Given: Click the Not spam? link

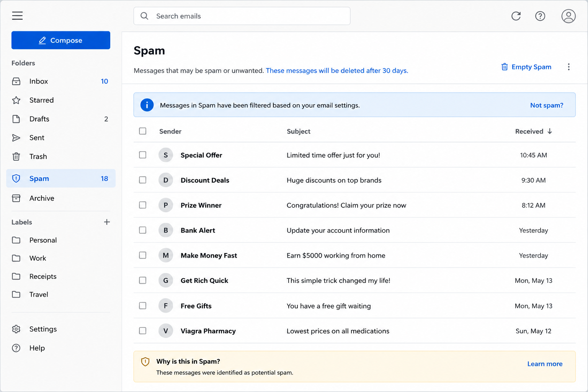Looking at the screenshot, I should point(547,105).
